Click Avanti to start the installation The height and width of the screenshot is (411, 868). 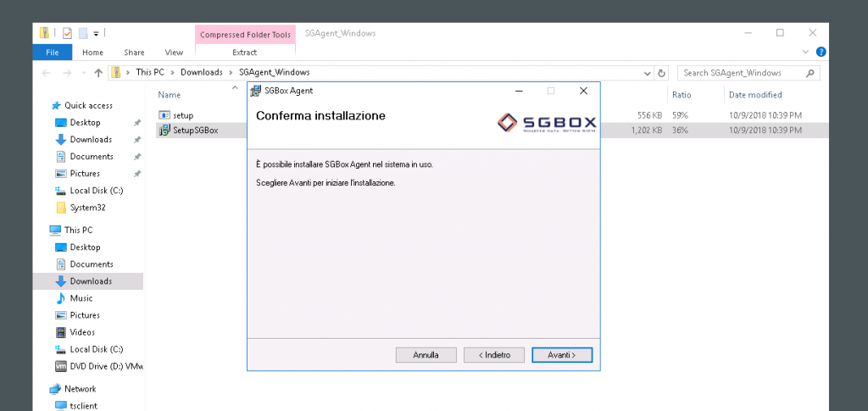tap(562, 355)
